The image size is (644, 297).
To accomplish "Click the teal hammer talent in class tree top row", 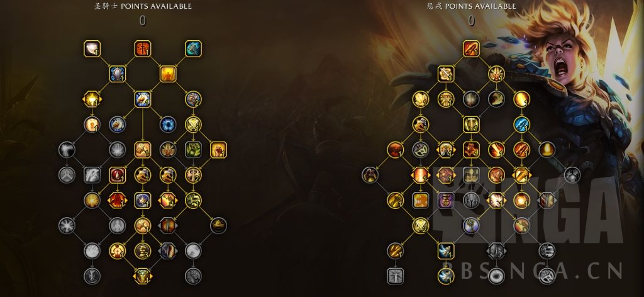I will click(x=193, y=48).
